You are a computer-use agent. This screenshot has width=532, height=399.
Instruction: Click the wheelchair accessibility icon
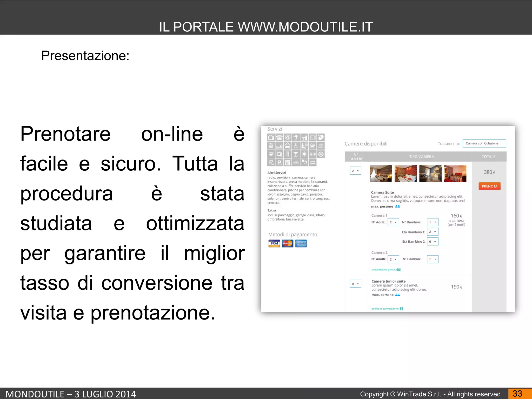[296, 146]
